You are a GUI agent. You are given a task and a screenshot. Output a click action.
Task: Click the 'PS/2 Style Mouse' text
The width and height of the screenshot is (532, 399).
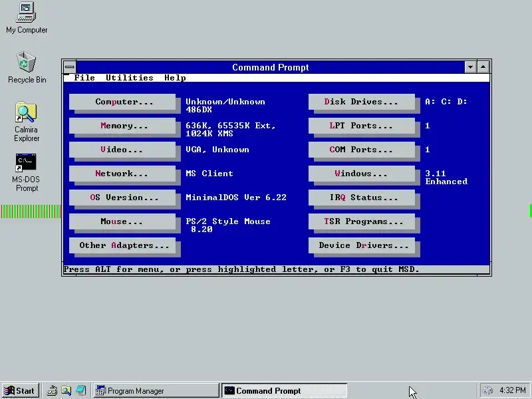[x=228, y=221]
